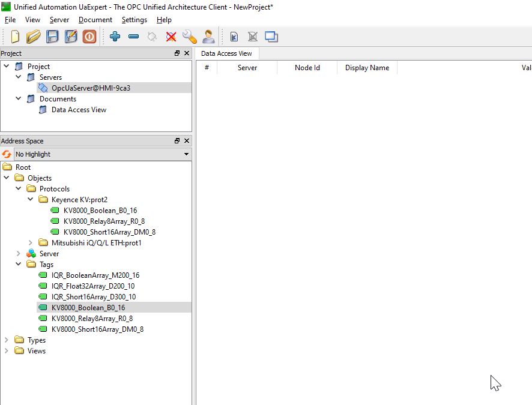Click the Mitsubishi iQ/Q/L ETH:prot1 folder icon
The height and width of the screenshot is (405, 532).
coord(43,242)
